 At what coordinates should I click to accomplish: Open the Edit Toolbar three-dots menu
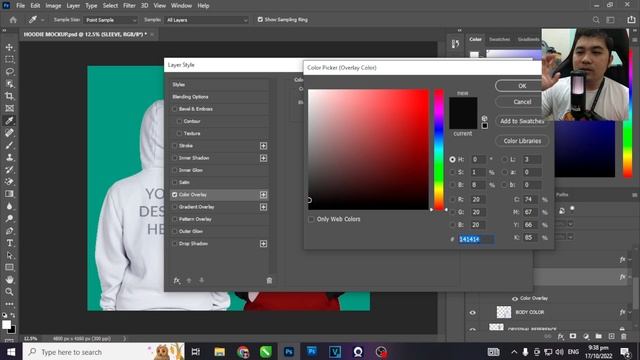click(9, 304)
